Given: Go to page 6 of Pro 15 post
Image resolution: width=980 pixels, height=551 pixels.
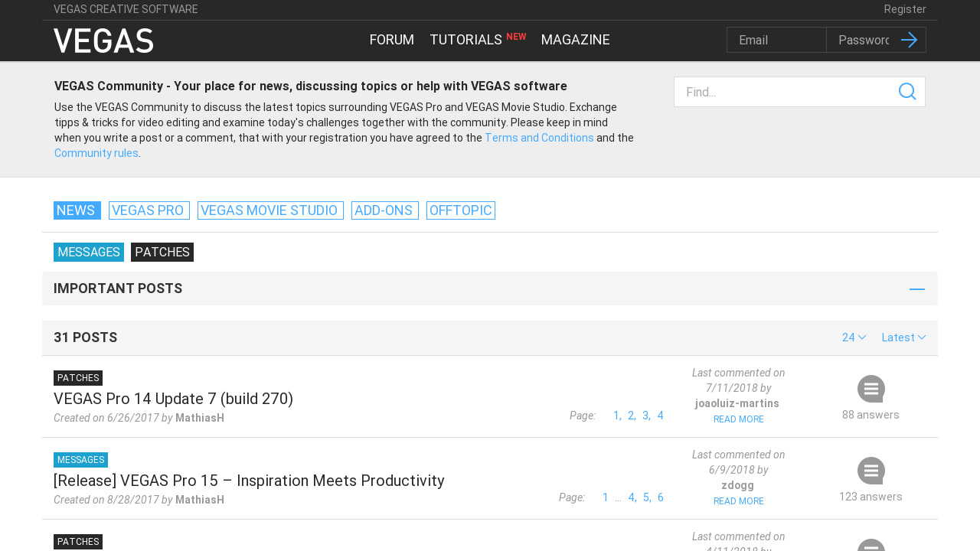Looking at the screenshot, I should [661, 497].
